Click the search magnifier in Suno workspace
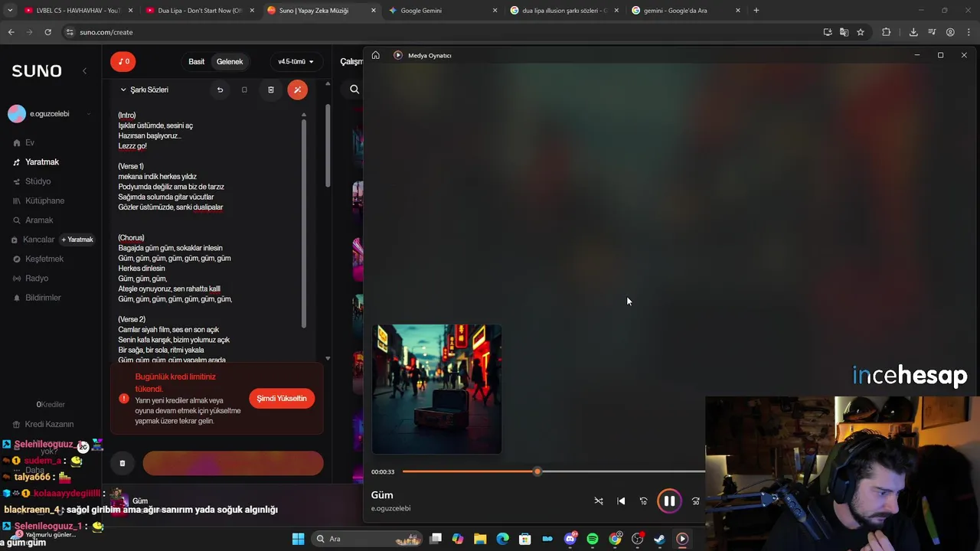 [x=354, y=90]
